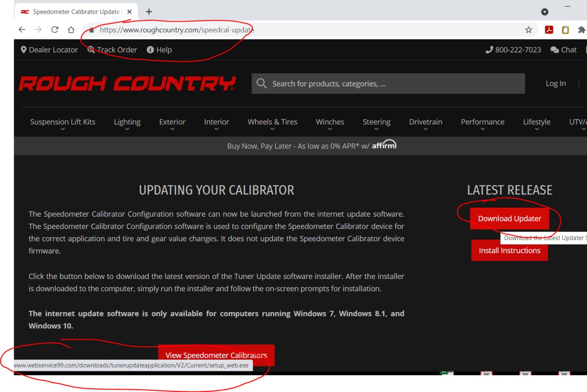Open the Install Instructions button
The height and width of the screenshot is (392, 587).
(x=509, y=250)
